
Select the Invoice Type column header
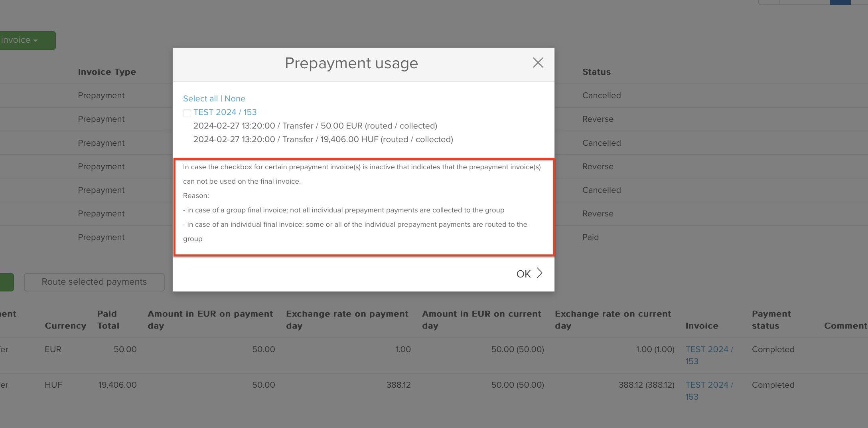[107, 72]
